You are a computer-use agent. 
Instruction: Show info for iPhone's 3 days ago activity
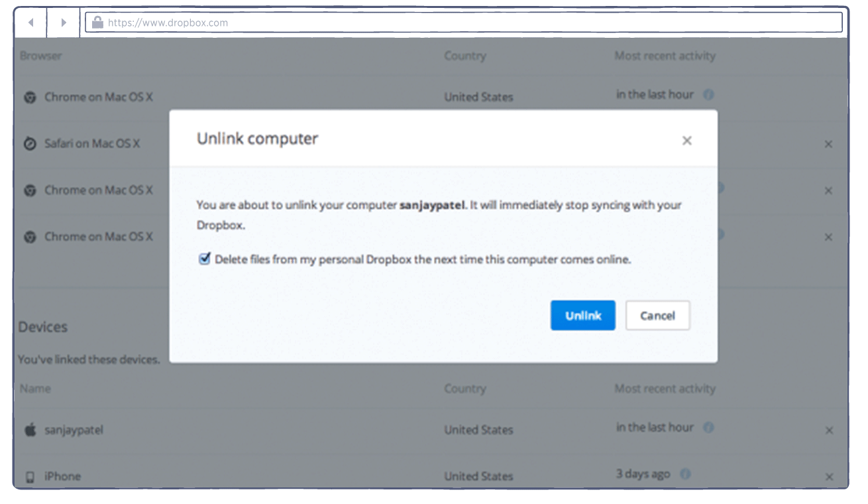(685, 474)
